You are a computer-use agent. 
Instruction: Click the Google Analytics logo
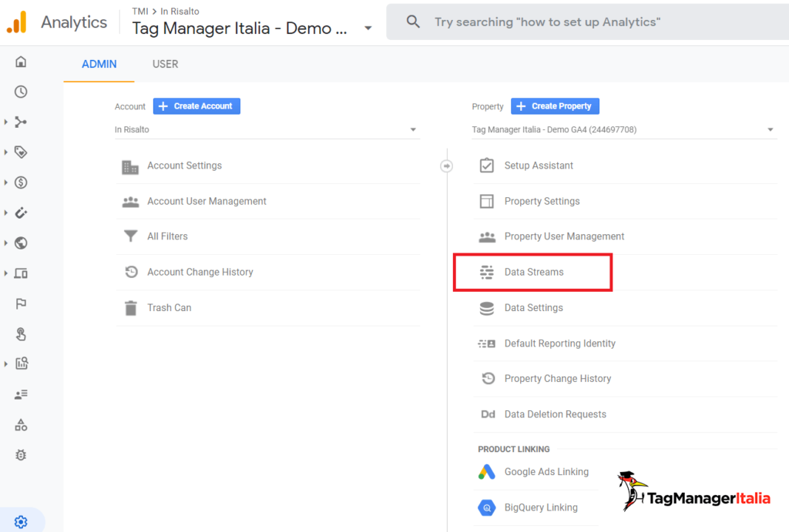pyautogui.click(x=17, y=22)
